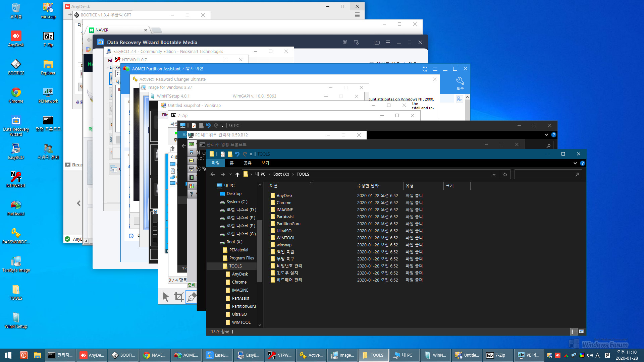Launch the TeraByte Image desktop icon

point(16,264)
